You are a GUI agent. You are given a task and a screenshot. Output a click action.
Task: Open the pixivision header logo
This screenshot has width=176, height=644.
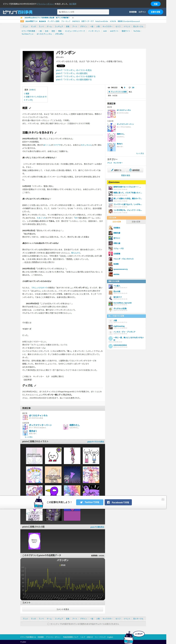point(114,182)
